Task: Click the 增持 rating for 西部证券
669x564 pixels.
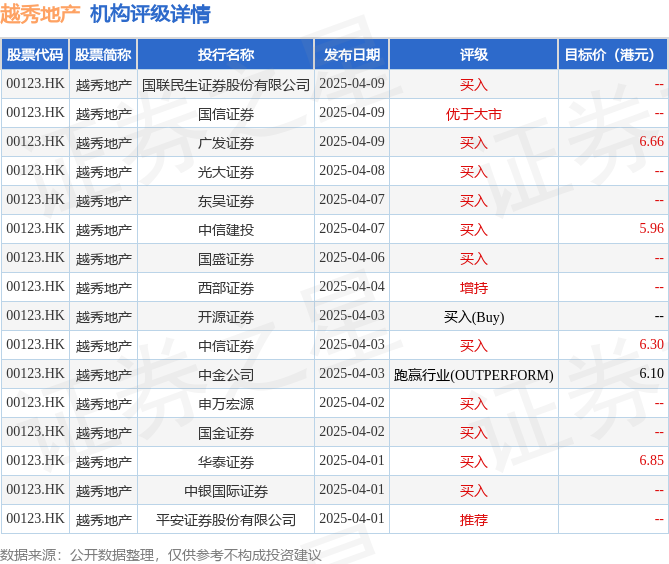Action: coord(474,288)
